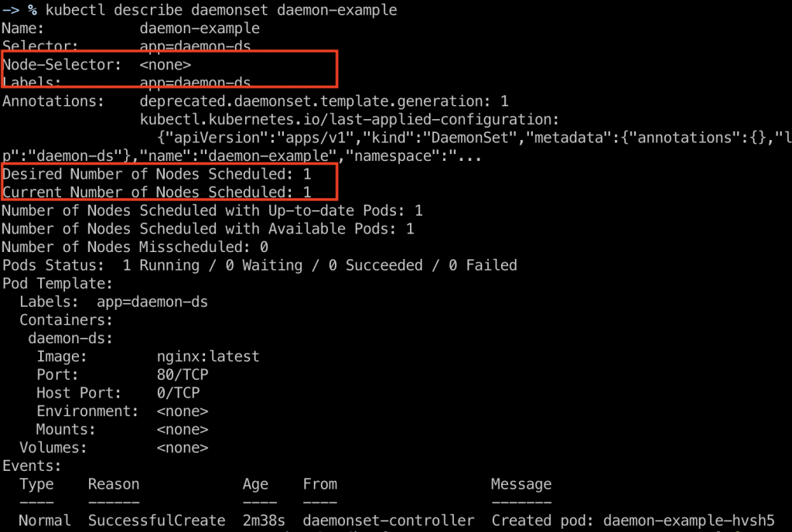Click the Current Number of Nodes Scheduled line
792x532 pixels.
pyautogui.click(x=155, y=192)
